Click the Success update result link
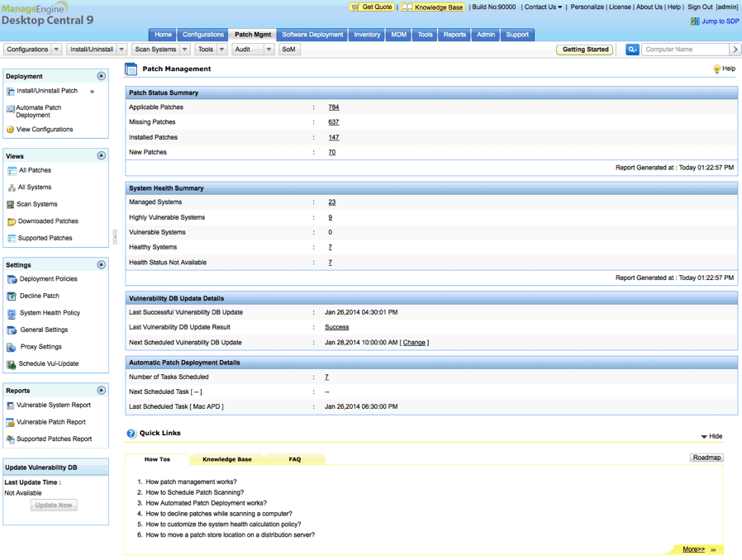The width and height of the screenshot is (742, 560). tap(336, 327)
